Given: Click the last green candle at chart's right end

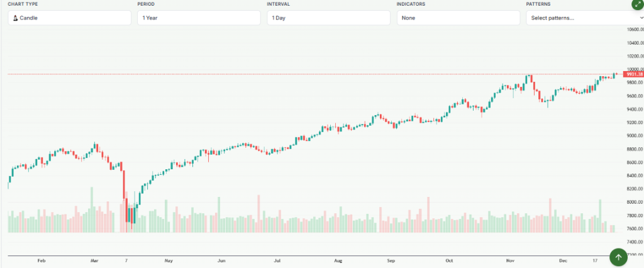Looking at the screenshot, I should [614, 75].
